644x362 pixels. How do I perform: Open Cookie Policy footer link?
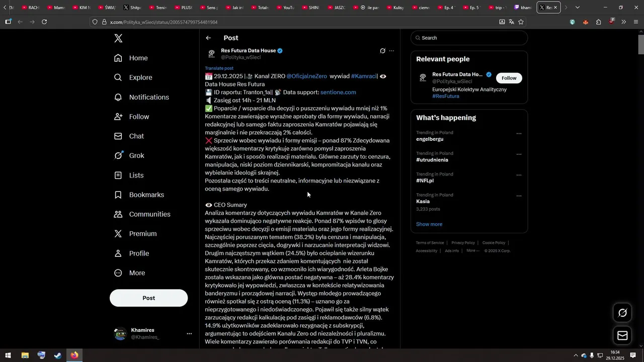[x=494, y=243]
